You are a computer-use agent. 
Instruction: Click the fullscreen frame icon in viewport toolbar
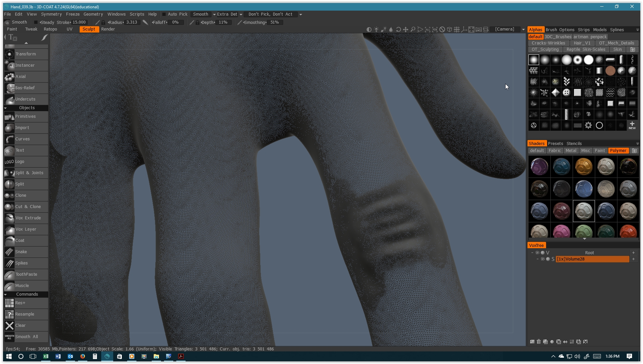coord(471,30)
